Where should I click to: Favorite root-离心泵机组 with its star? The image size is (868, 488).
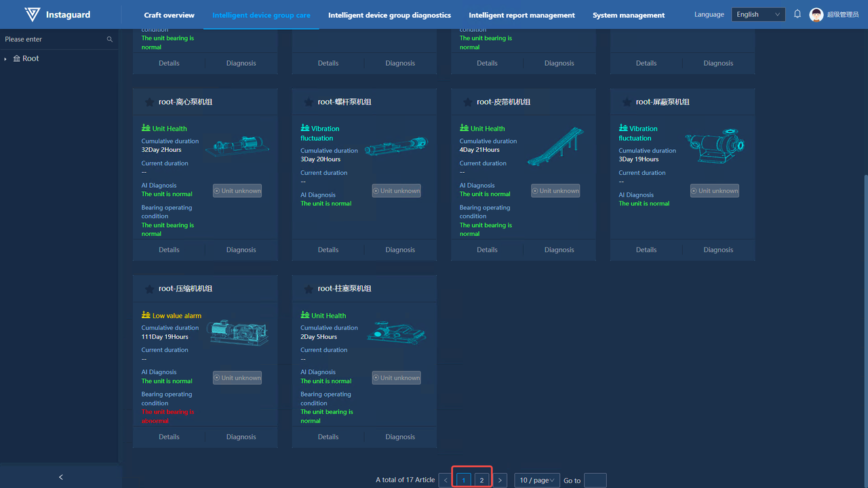149,102
